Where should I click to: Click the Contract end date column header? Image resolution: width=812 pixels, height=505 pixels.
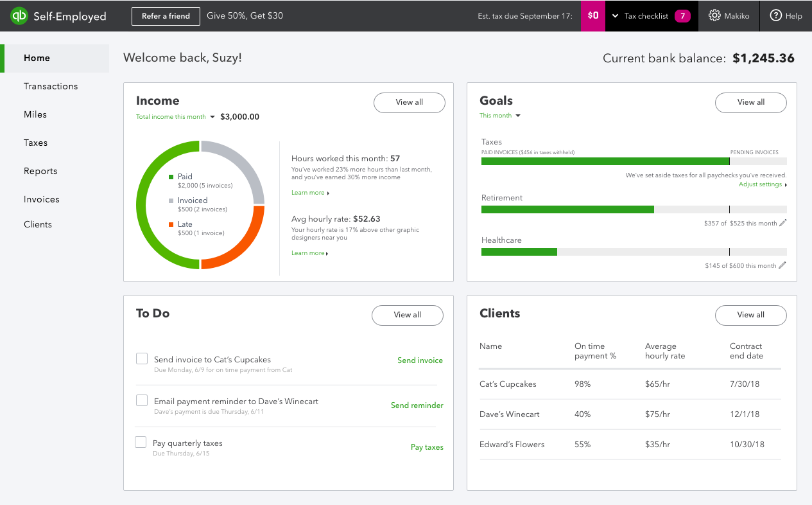click(747, 351)
